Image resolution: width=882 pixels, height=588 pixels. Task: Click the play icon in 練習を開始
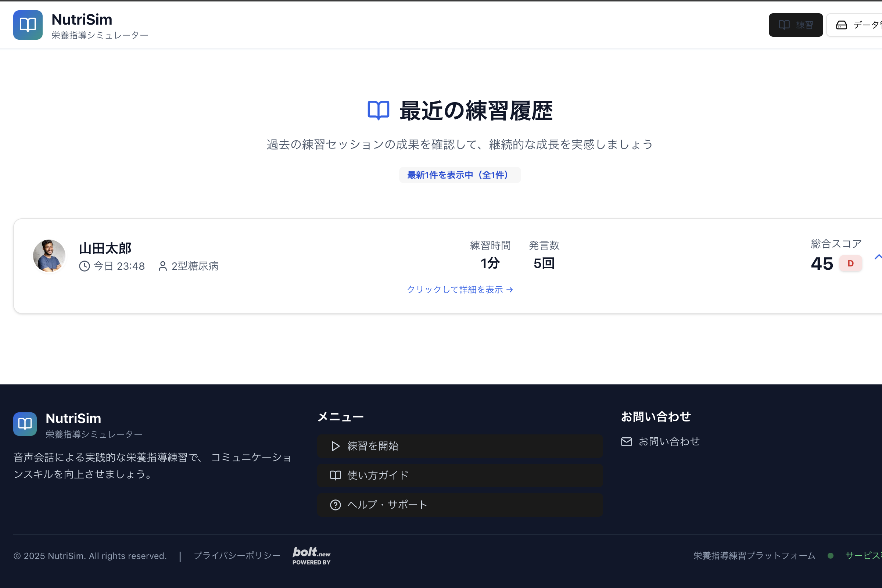pyautogui.click(x=335, y=446)
